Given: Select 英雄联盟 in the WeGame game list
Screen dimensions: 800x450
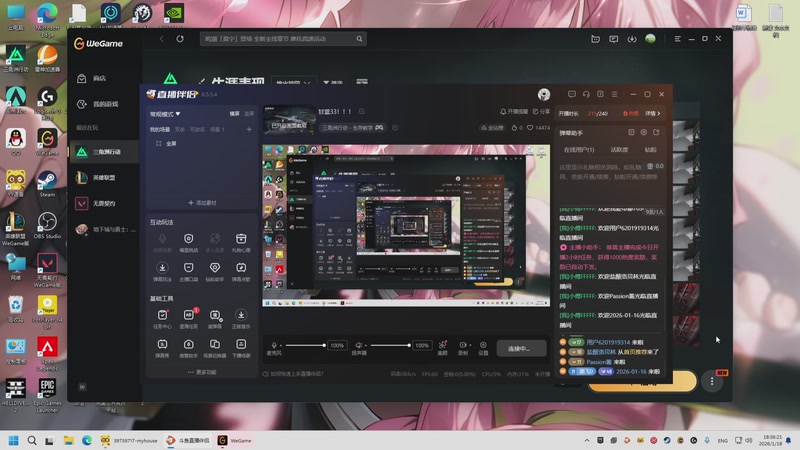Looking at the screenshot, I should coord(104,178).
